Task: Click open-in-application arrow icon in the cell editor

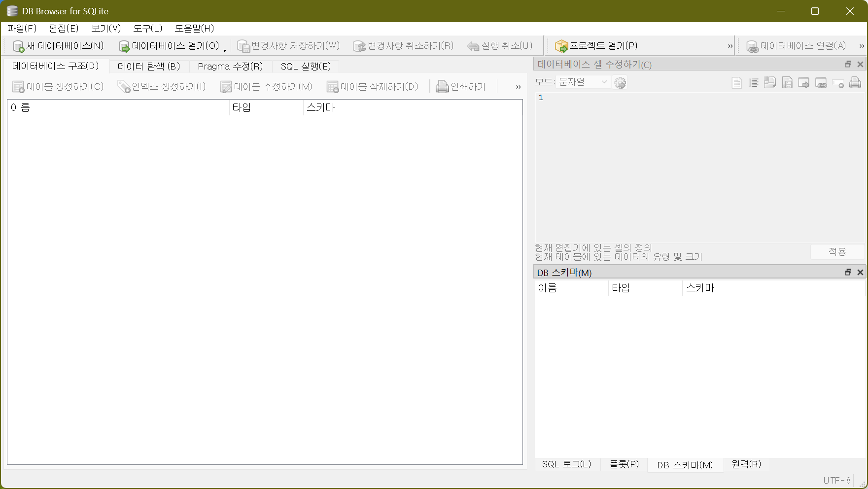Action: (804, 83)
